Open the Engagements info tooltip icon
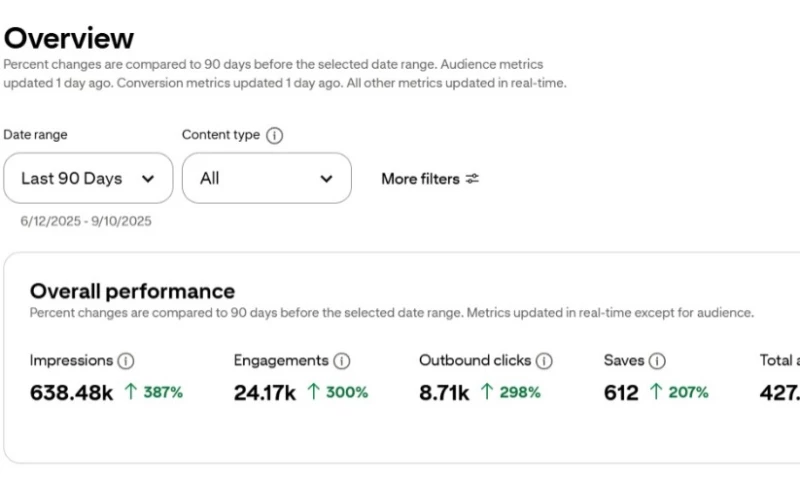Screen dimensions: 800x480 tap(342, 361)
